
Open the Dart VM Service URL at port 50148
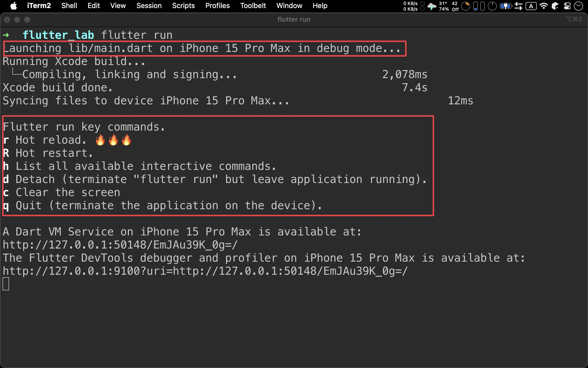(x=120, y=245)
